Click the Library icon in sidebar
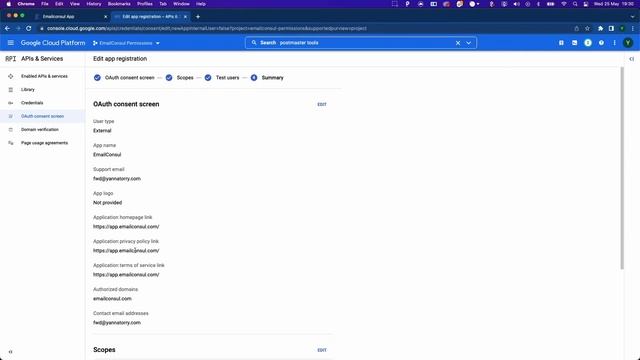Image resolution: width=640 pixels, height=360 pixels. [11, 89]
